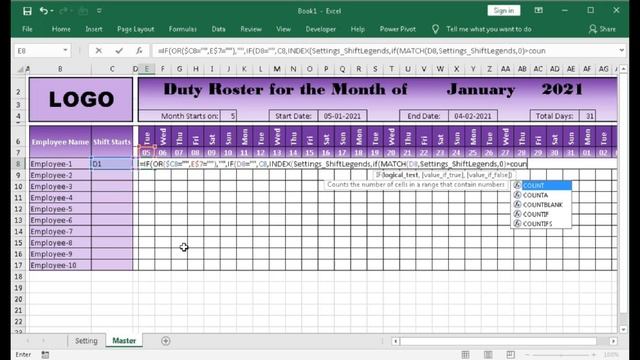
Task: Open the File menu tab
Action: coord(27,29)
